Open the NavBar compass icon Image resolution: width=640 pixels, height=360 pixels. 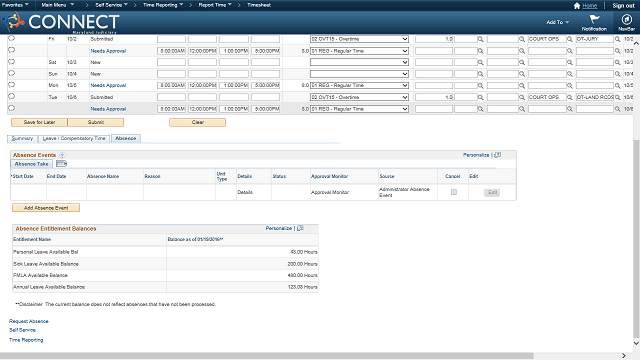[x=627, y=19]
